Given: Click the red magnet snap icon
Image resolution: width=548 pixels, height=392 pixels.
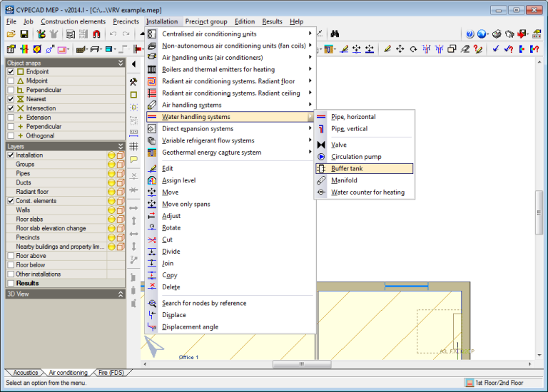Looking at the screenshot, I should tap(96, 34).
